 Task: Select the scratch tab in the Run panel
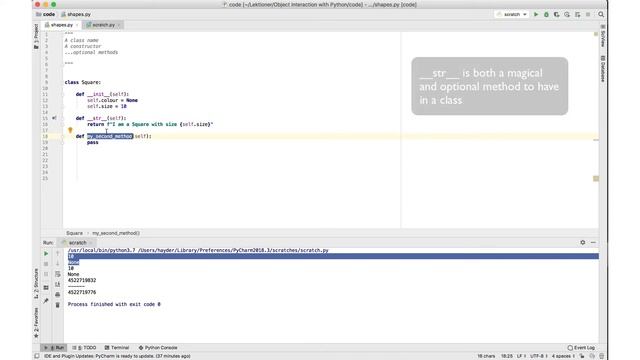point(77,242)
